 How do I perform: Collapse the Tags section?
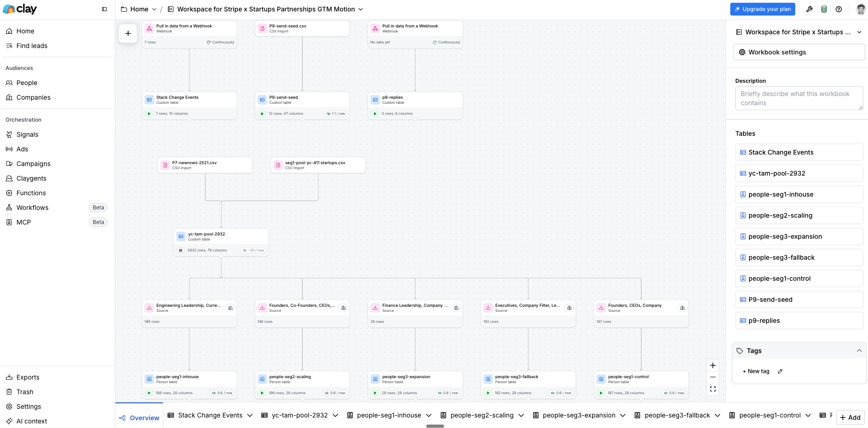(x=859, y=351)
